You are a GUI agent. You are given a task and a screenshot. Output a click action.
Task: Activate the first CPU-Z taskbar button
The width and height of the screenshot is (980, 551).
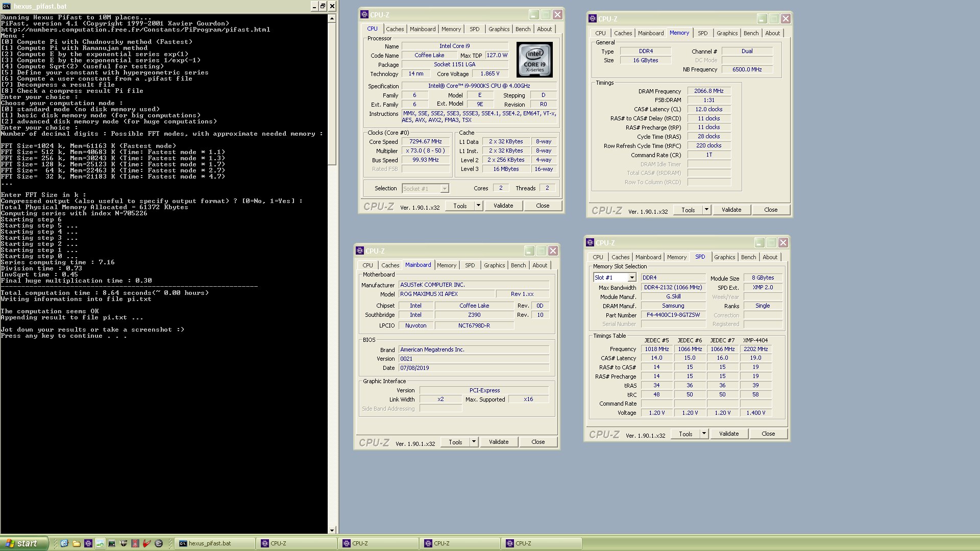[x=297, y=543]
